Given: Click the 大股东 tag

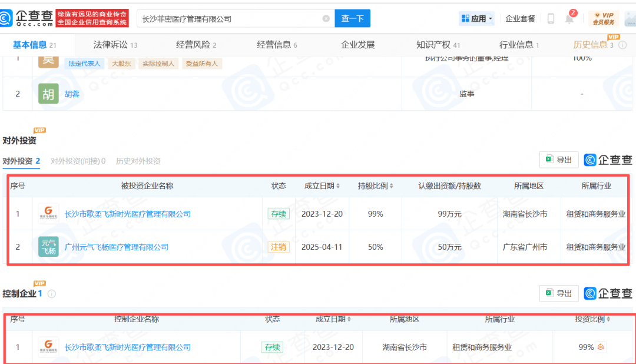Looking at the screenshot, I should tap(121, 63).
